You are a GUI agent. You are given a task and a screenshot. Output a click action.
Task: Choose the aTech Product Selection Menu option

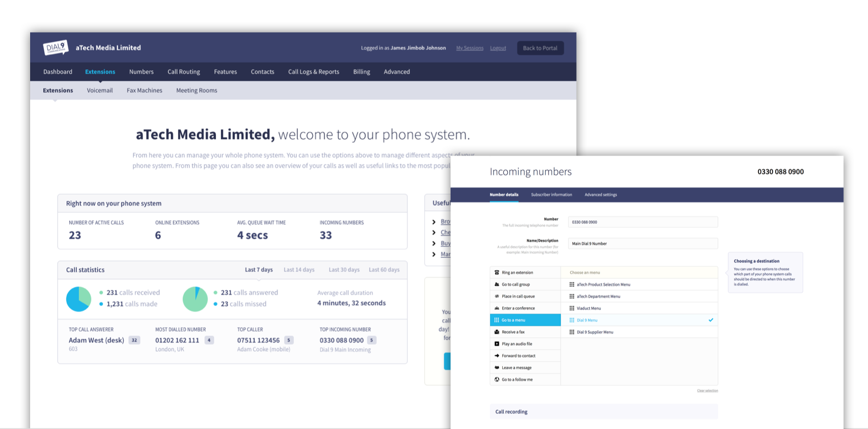point(639,284)
